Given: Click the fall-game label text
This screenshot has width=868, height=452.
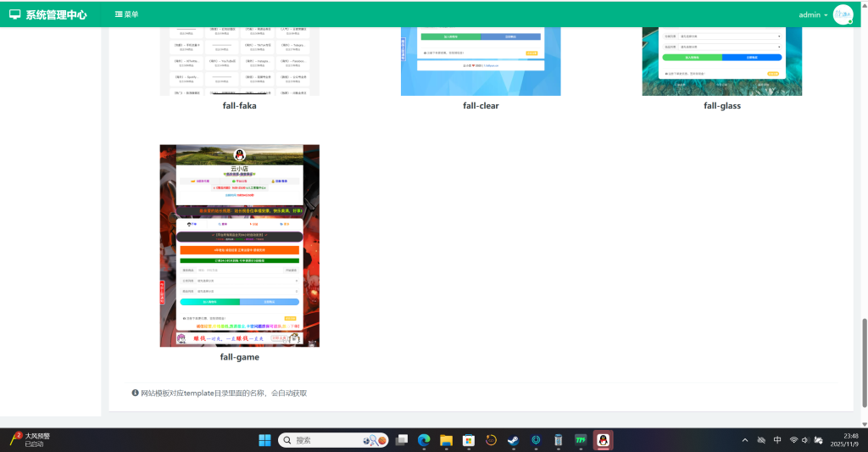Looking at the screenshot, I should (240, 357).
